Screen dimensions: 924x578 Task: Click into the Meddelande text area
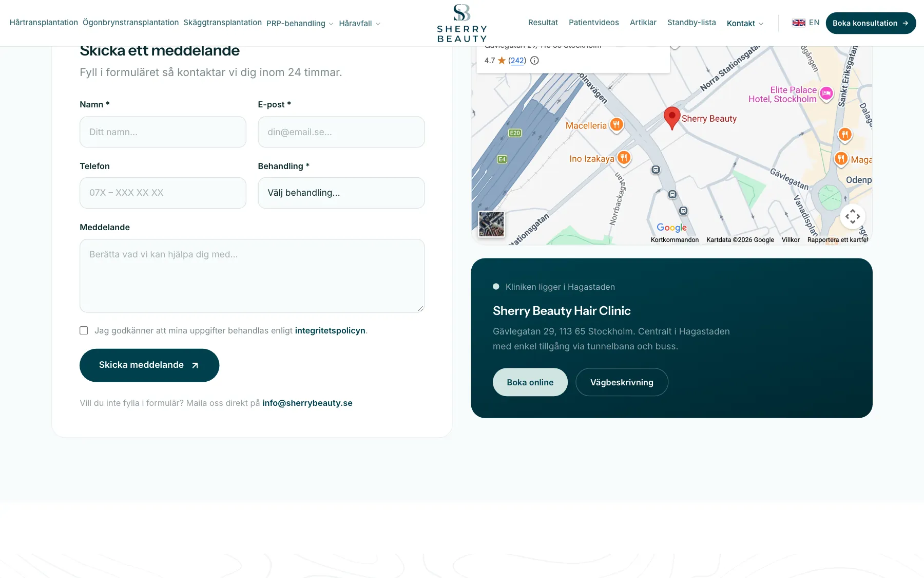pos(252,276)
